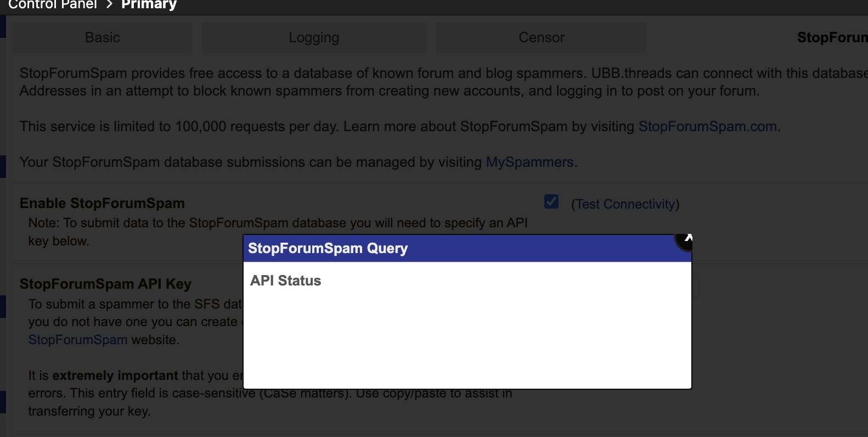The height and width of the screenshot is (437, 868).
Task: Click the StopForumSpam Query popup title
Action: [x=328, y=248]
